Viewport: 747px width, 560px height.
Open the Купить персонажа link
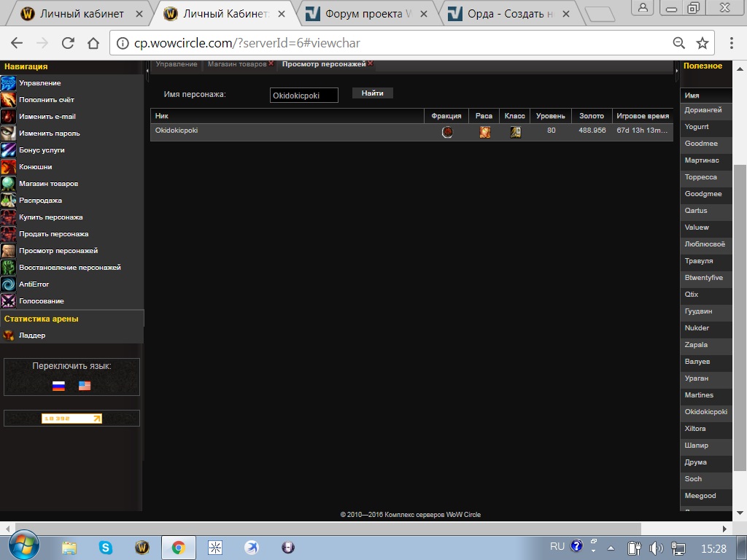click(51, 217)
